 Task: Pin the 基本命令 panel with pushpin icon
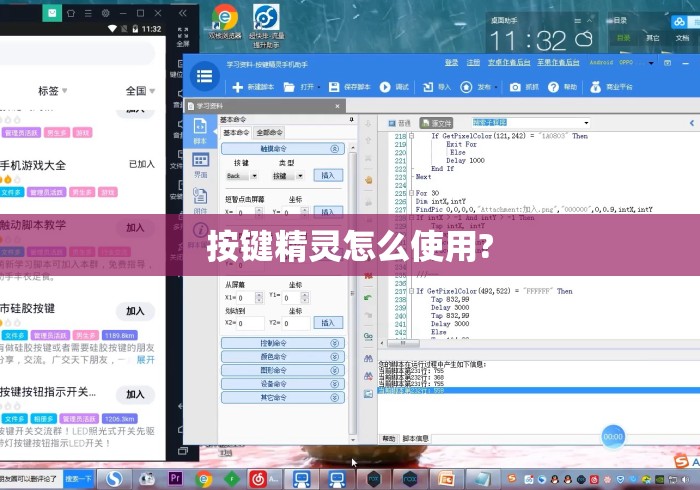click(351, 120)
